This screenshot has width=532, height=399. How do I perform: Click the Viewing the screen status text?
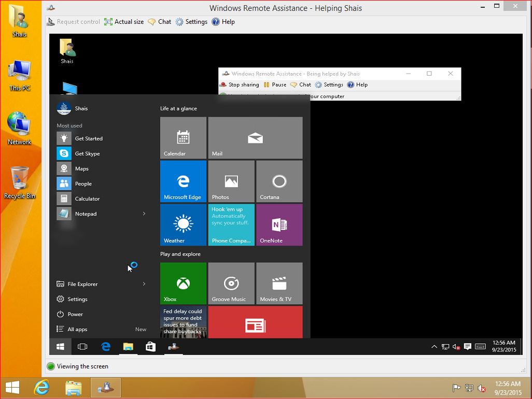click(82, 366)
